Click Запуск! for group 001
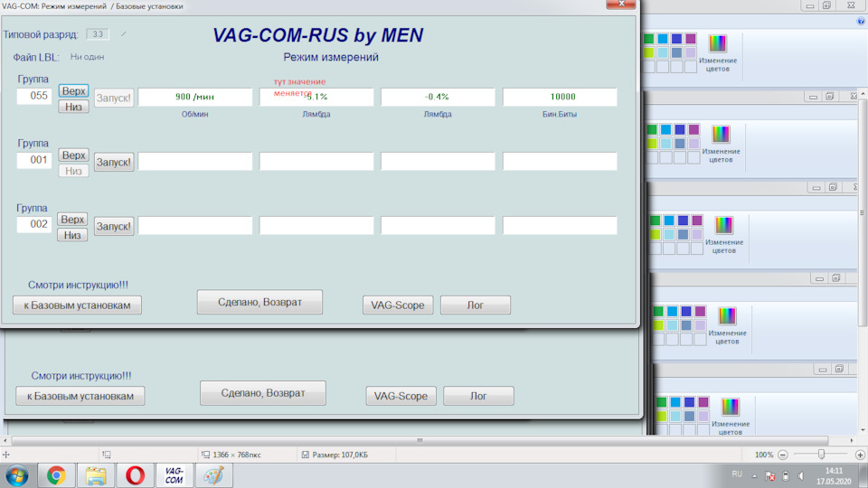The height and width of the screenshot is (488, 868). click(114, 162)
